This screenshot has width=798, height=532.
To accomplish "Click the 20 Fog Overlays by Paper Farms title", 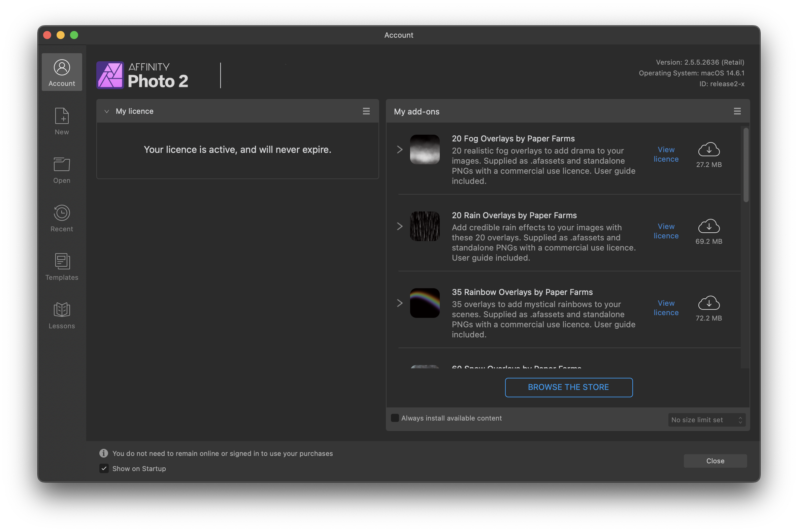I will [513, 138].
